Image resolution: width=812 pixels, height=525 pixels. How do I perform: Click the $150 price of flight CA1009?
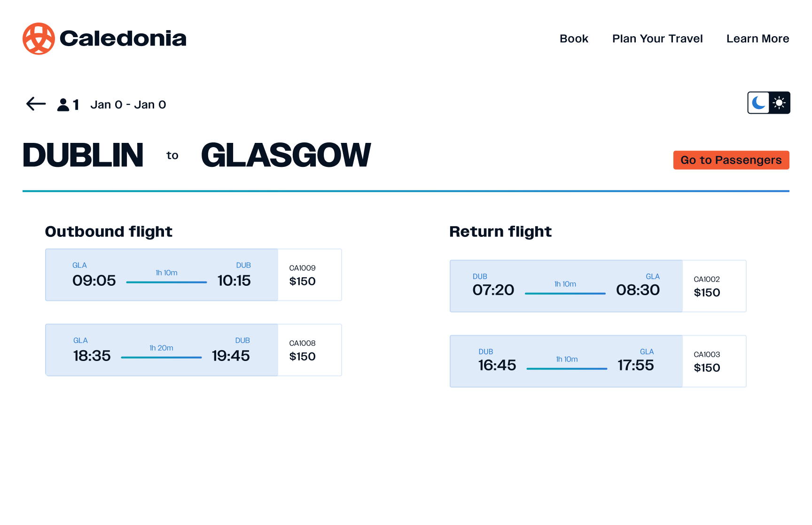coord(302,282)
